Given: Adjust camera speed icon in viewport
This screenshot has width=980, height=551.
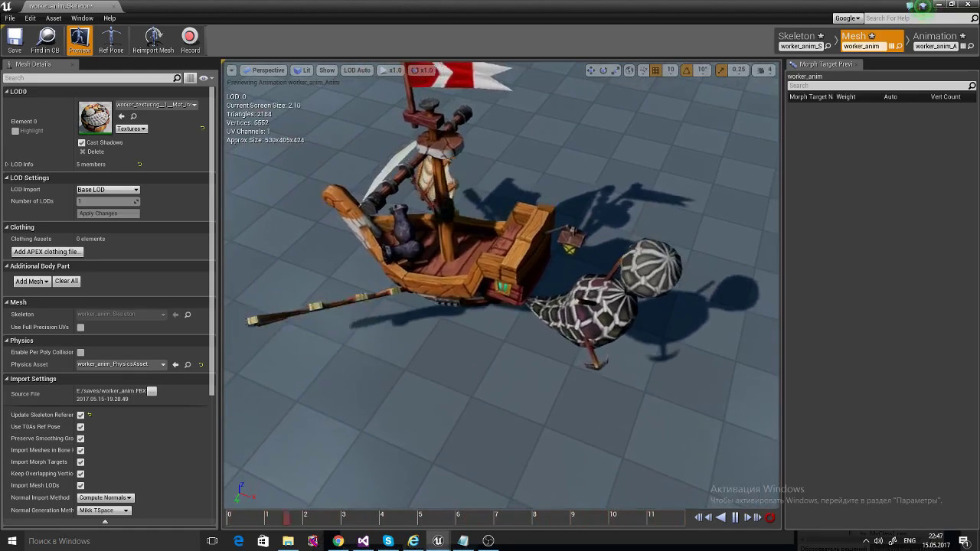Looking at the screenshot, I should 763,70.
